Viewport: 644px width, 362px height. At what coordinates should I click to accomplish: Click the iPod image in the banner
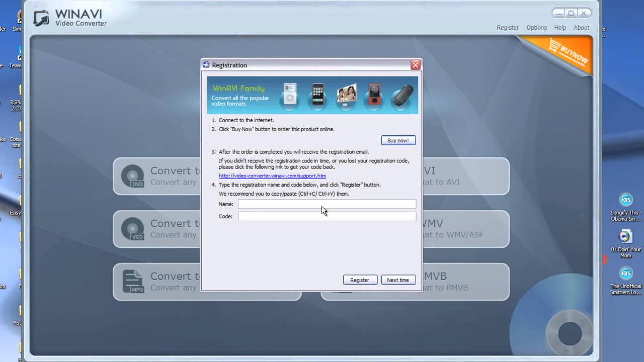click(x=290, y=94)
